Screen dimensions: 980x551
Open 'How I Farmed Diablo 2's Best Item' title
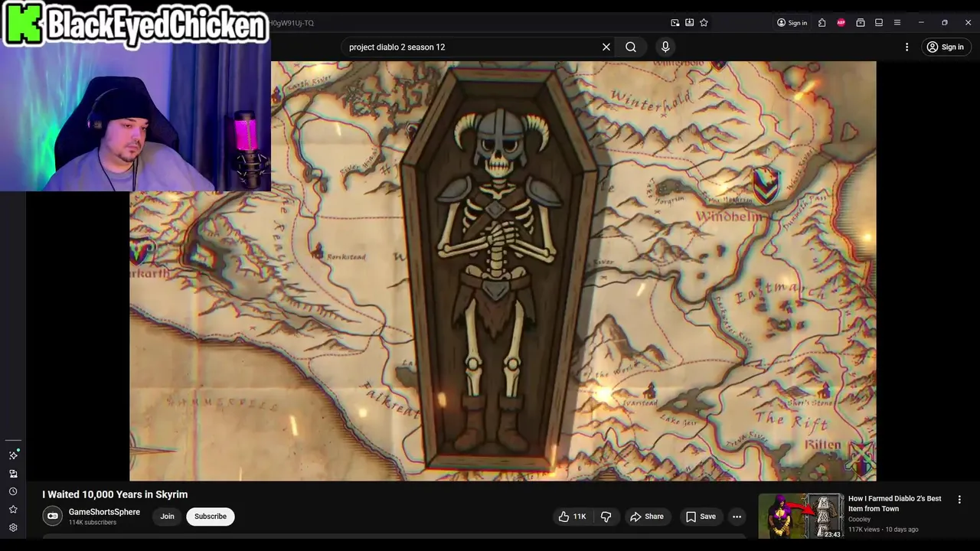[x=895, y=504]
